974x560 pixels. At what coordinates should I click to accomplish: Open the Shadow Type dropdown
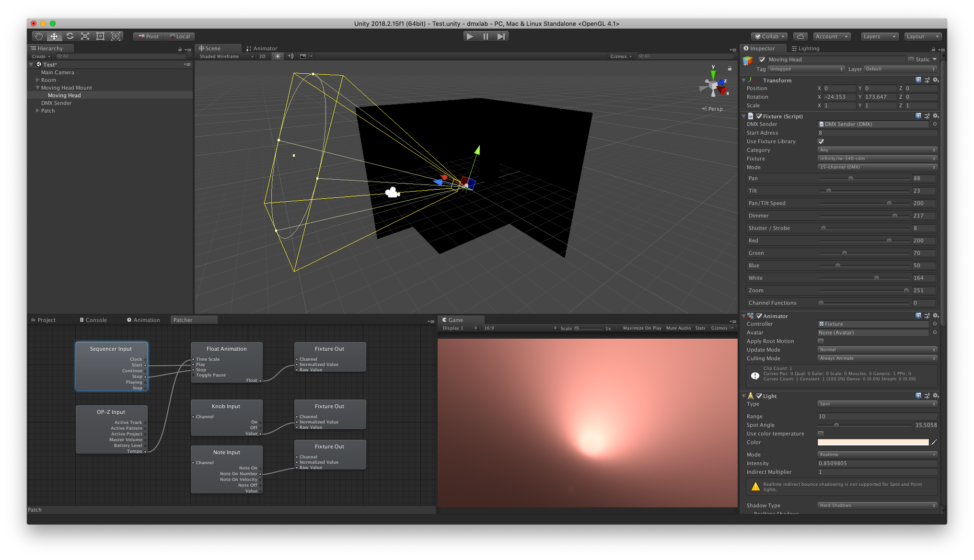(x=877, y=505)
